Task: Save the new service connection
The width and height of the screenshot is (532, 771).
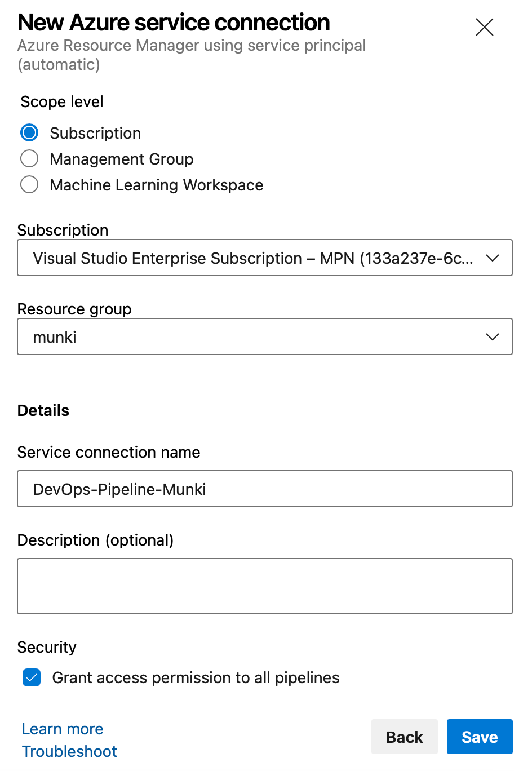Action: (x=480, y=737)
